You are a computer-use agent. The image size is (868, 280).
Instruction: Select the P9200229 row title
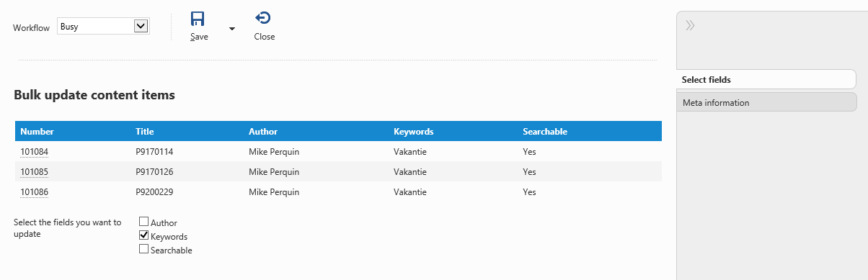(154, 192)
